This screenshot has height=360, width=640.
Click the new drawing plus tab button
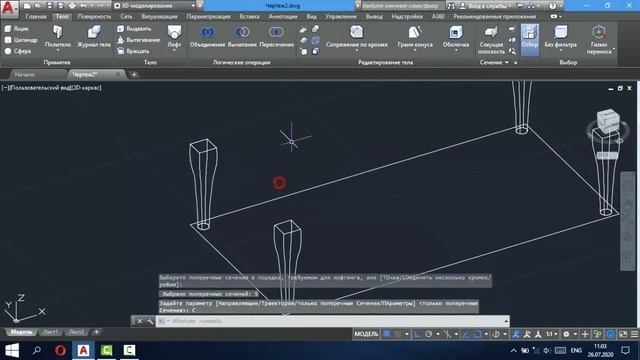click(x=134, y=75)
